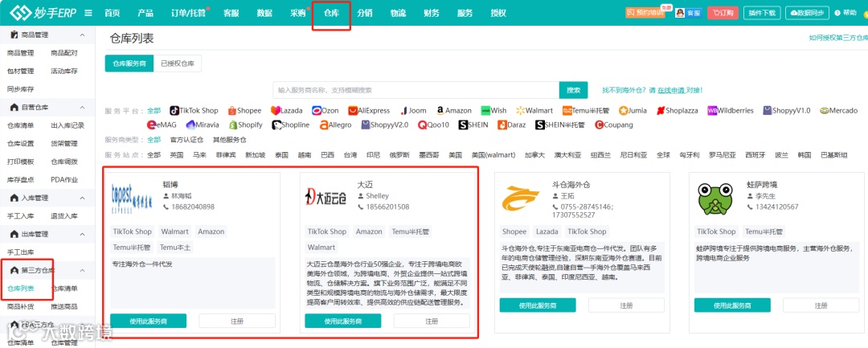Click the 搜索 search button
This screenshot has width=868, height=348.
tap(574, 90)
